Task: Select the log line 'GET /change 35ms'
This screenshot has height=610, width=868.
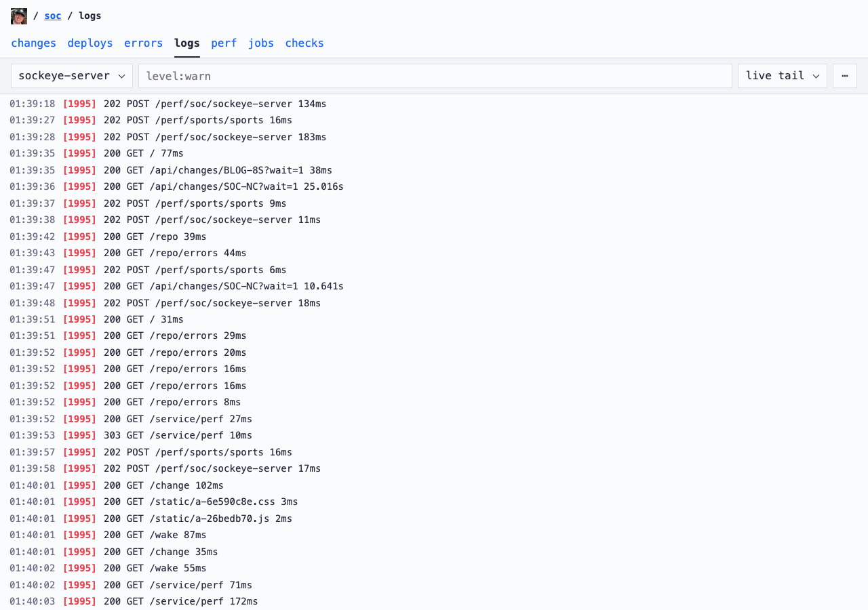Action: 434,552
